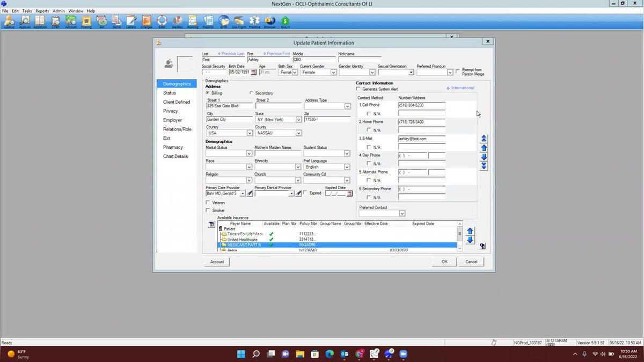The height and width of the screenshot is (362, 644).
Task: Click the Birth Date calendar icon
Action: click(x=254, y=73)
